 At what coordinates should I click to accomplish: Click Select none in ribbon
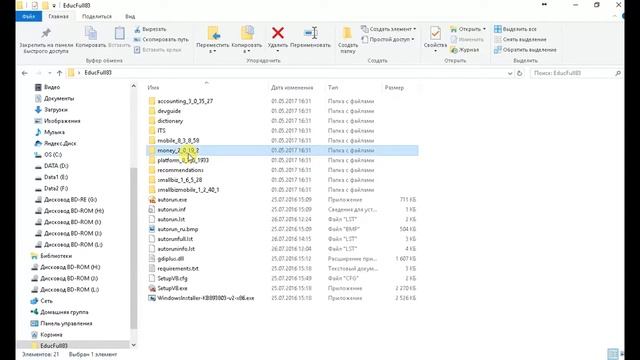point(520,40)
